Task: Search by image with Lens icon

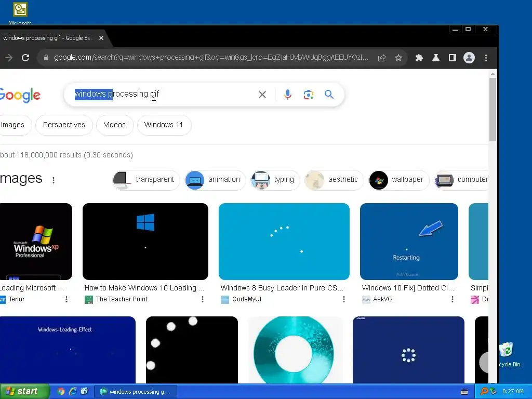Action: (x=309, y=95)
